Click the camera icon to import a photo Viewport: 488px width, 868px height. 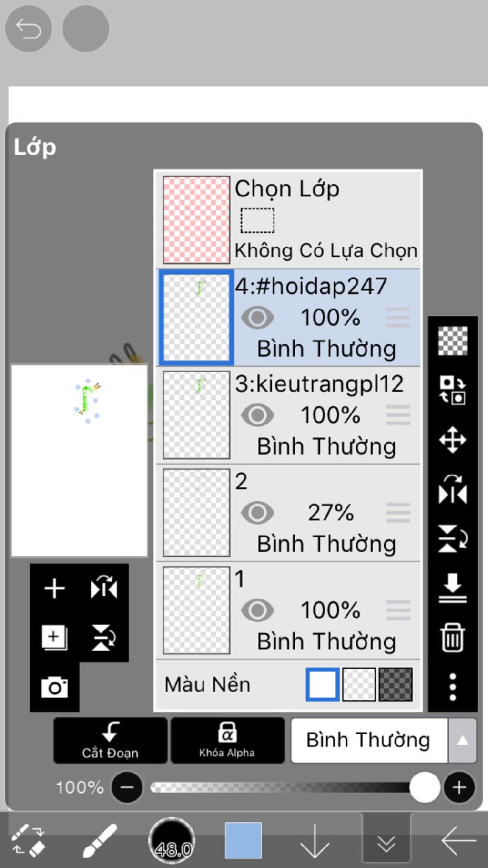tap(54, 687)
